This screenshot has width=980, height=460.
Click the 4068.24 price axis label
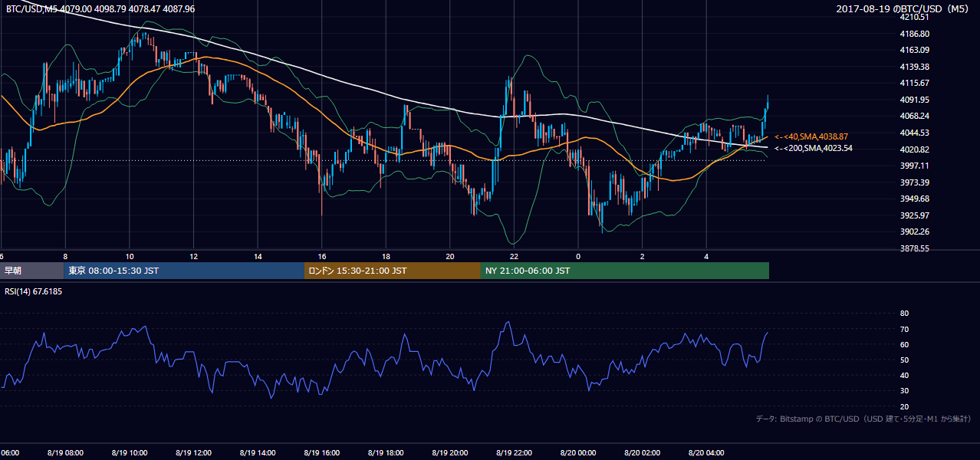[x=915, y=117]
